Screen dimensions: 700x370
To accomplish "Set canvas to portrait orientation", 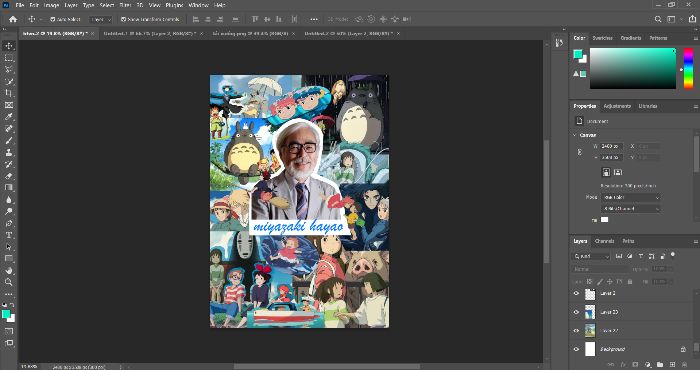I will pyautogui.click(x=606, y=172).
